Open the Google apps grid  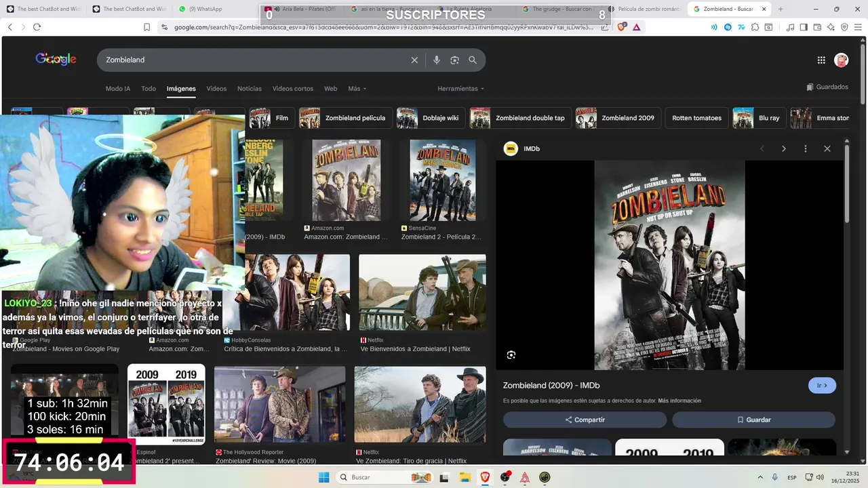[821, 60]
